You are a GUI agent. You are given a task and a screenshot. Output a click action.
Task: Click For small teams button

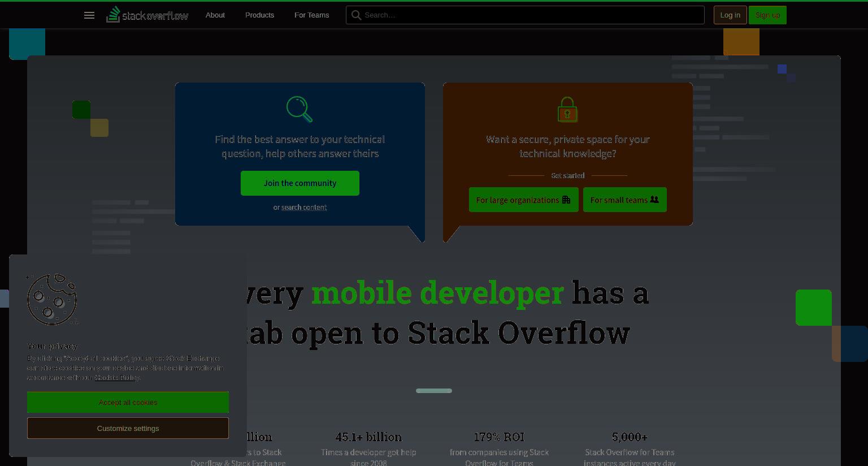[625, 200]
